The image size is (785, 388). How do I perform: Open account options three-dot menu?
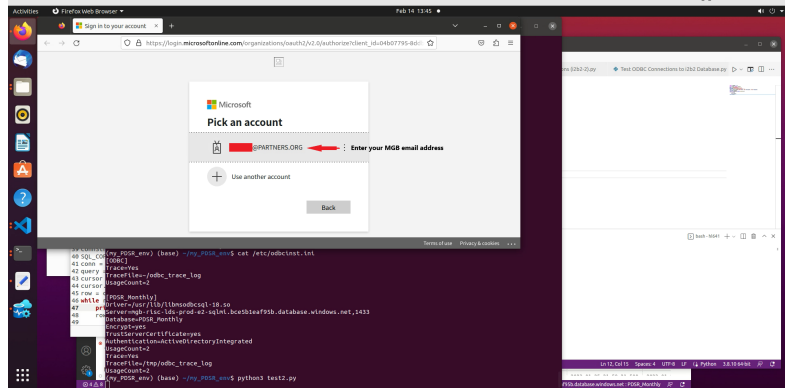tap(344, 148)
